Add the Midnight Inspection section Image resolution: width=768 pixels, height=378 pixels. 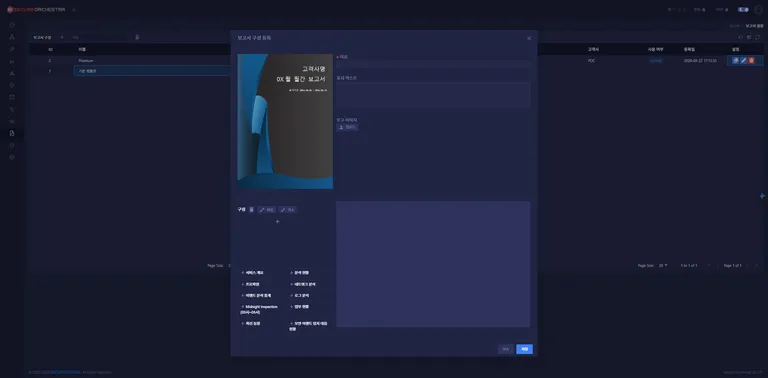[x=259, y=309]
